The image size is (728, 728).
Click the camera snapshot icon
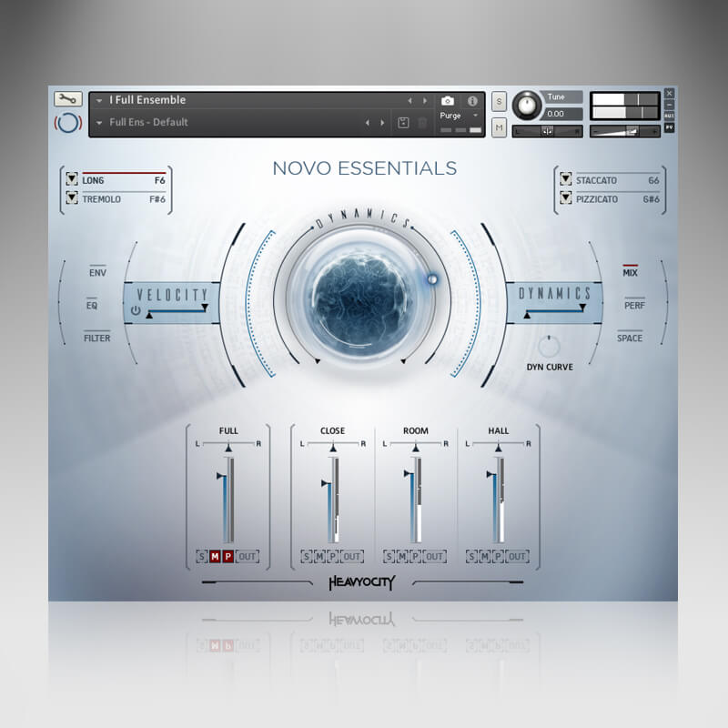click(x=447, y=100)
